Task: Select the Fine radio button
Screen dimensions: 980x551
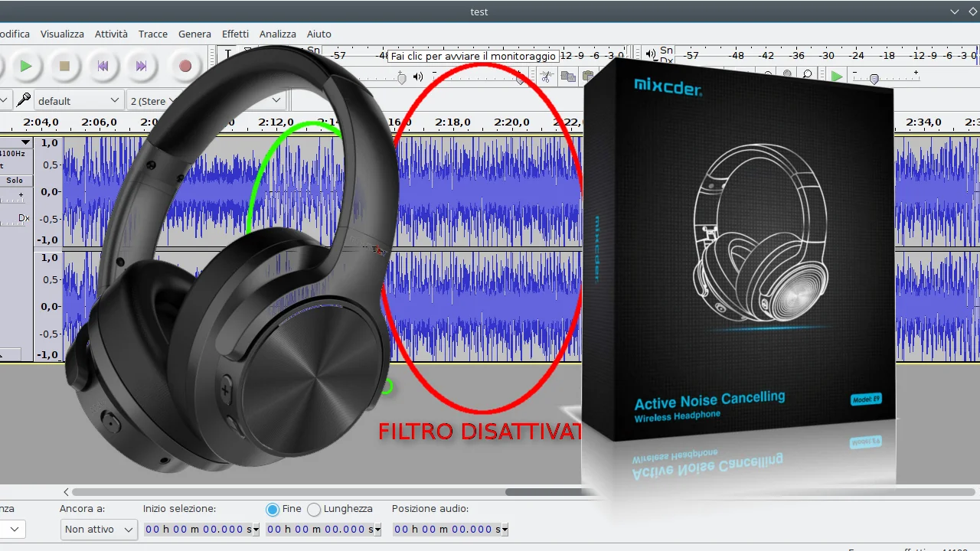Action: click(273, 509)
